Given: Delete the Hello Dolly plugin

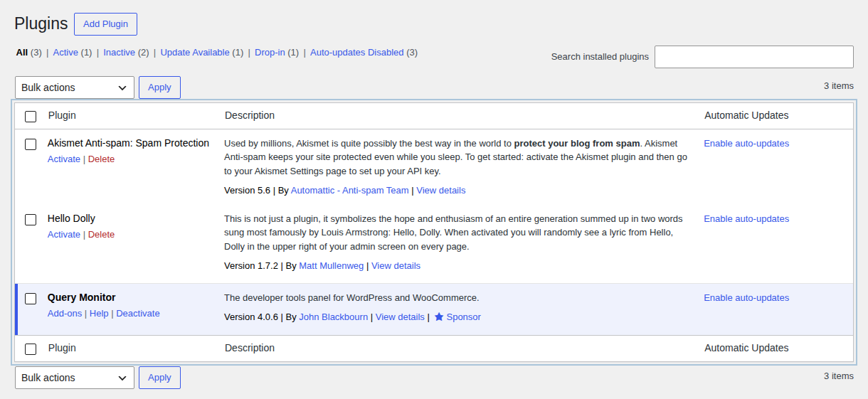Looking at the screenshot, I should coord(101,235).
